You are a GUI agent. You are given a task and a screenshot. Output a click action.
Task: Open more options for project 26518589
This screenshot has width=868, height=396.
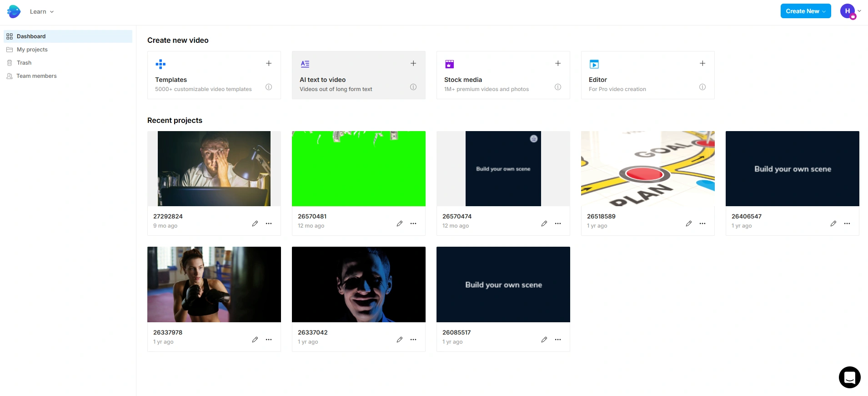tap(702, 223)
